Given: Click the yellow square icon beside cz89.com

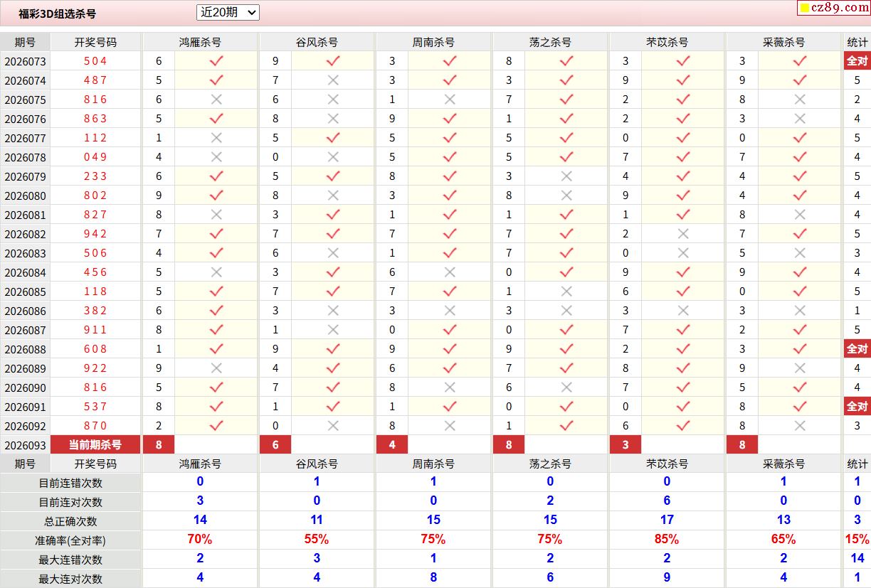Looking at the screenshot, I should 805,9.
